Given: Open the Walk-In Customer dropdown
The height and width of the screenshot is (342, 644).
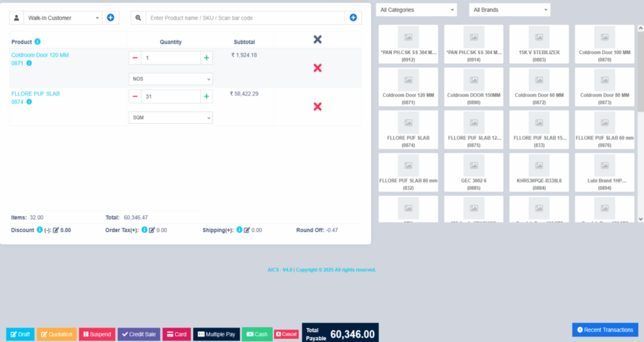Looking at the screenshot, I should (x=63, y=18).
